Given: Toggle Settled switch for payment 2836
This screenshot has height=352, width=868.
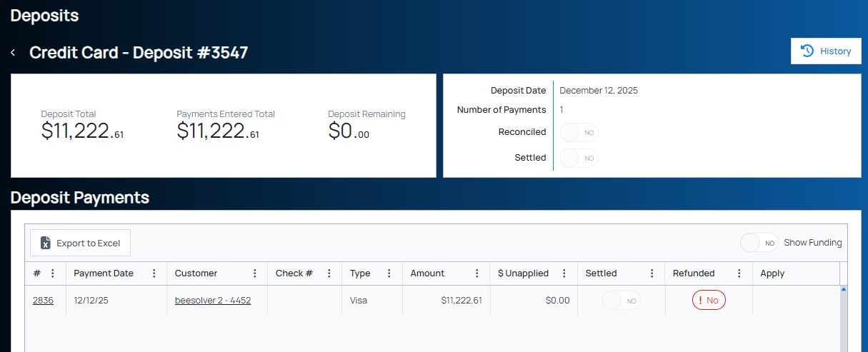Looking at the screenshot, I should (x=621, y=301).
